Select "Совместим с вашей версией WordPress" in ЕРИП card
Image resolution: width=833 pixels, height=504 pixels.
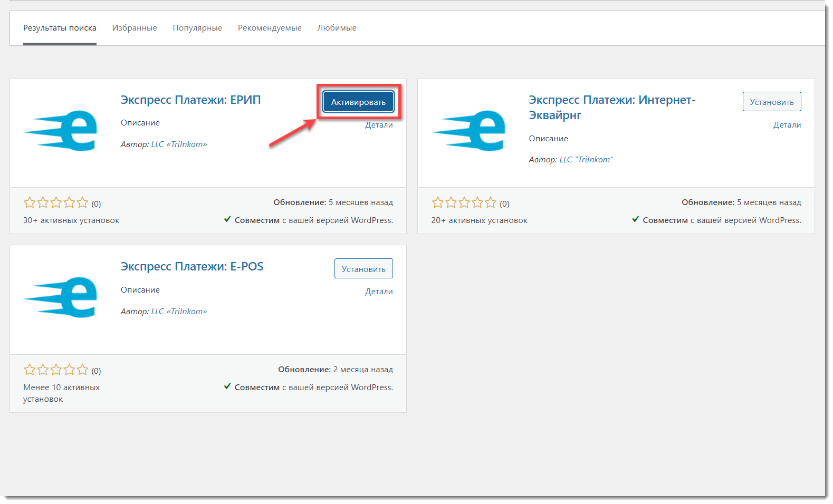point(314,220)
